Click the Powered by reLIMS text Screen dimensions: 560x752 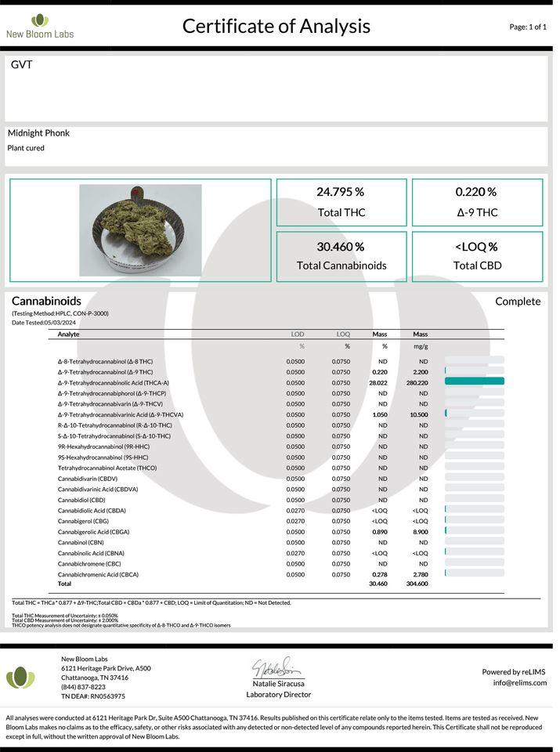514,671
